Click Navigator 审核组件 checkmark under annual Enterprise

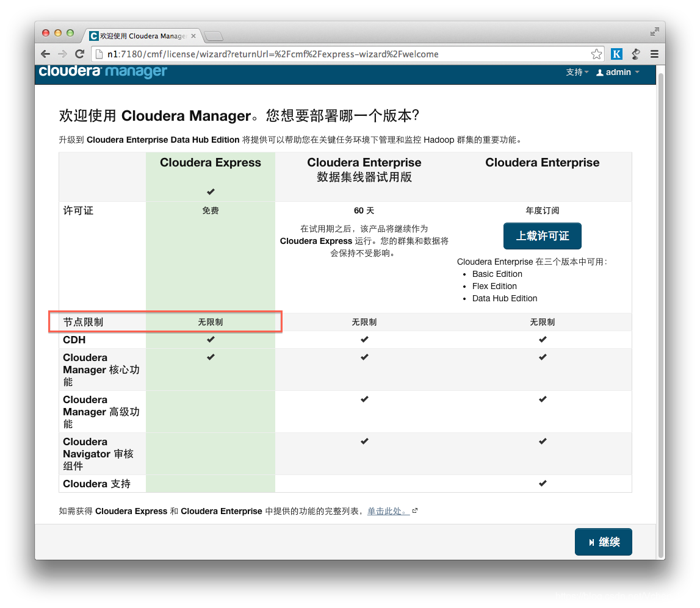(x=543, y=441)
